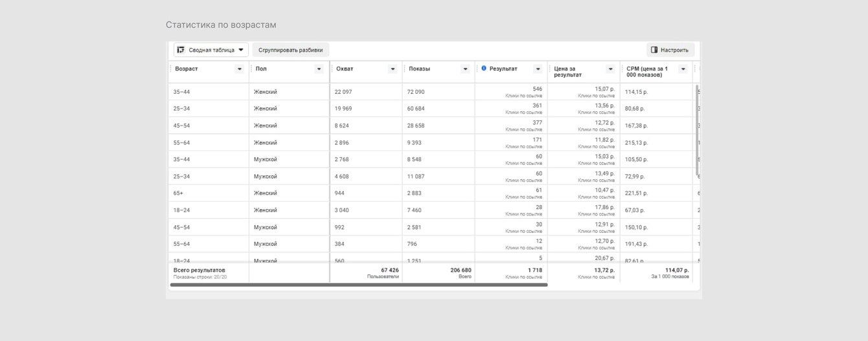Click the price value 17,86 р.
The image size is (868, 341).
coord(605,206)
